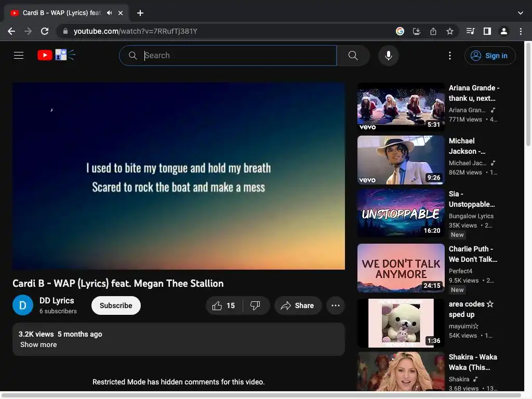Click the Bungalow Lyrics channel name
The height and width of the screenshot is (399, 532).
[471, 216]
